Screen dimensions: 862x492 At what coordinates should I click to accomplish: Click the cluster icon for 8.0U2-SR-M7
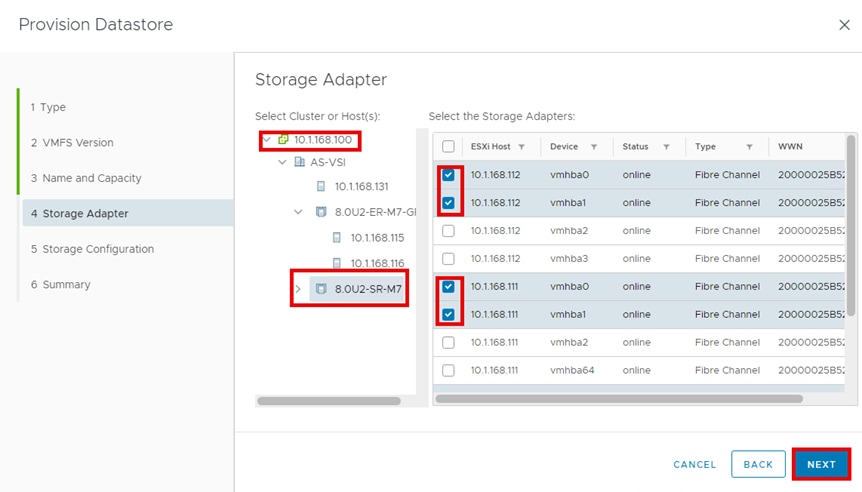coord(321,290)
